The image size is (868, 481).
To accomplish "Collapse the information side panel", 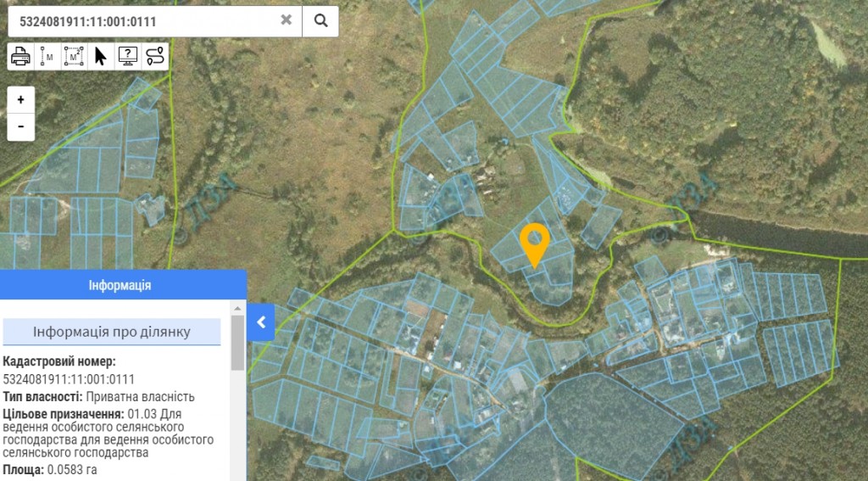I will point(261,322).
